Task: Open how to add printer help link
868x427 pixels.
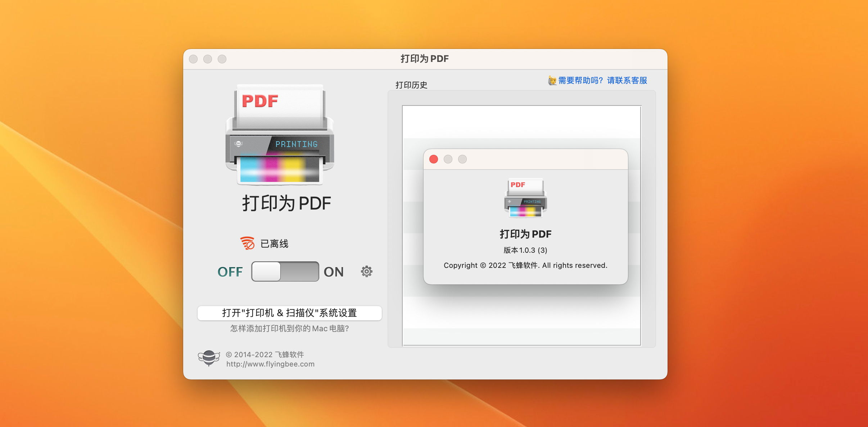Action: (x=289, y=328)
